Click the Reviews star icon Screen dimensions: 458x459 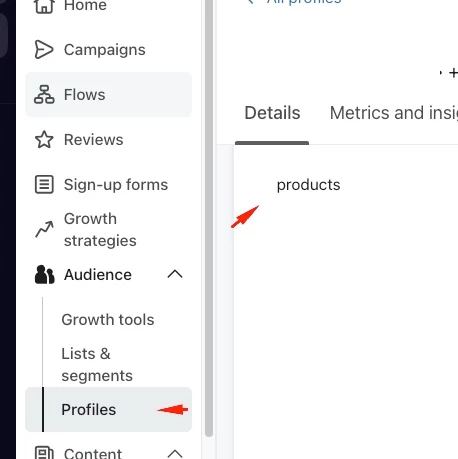click(44, 139)
